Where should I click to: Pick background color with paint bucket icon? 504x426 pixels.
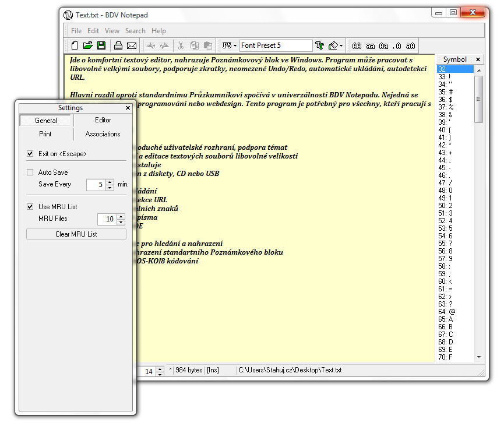pos(333,45)
